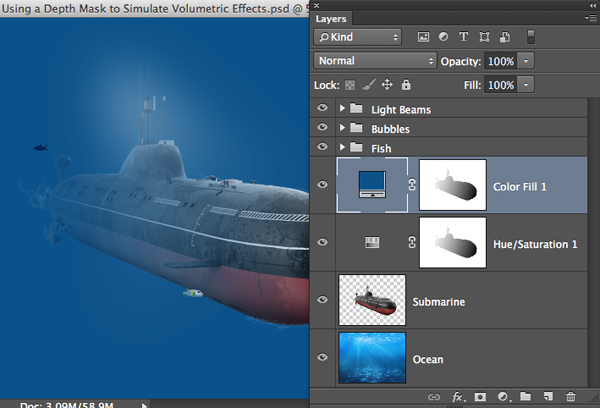600x408 pixels.
Task: Click the pixel layer filter icon
Action: (x=424, y=37)
